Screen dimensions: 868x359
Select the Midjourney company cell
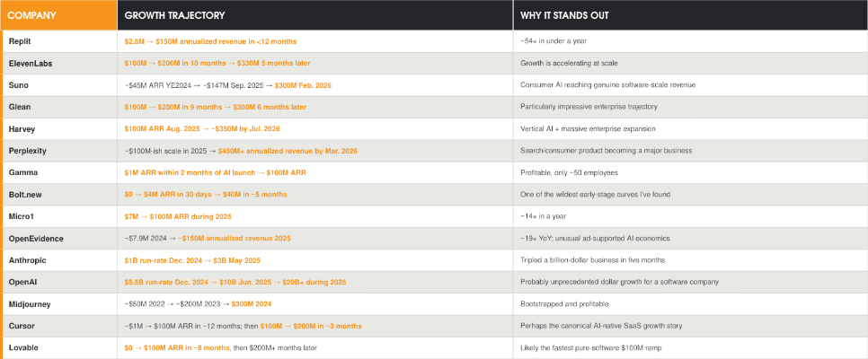pos(58,303)
